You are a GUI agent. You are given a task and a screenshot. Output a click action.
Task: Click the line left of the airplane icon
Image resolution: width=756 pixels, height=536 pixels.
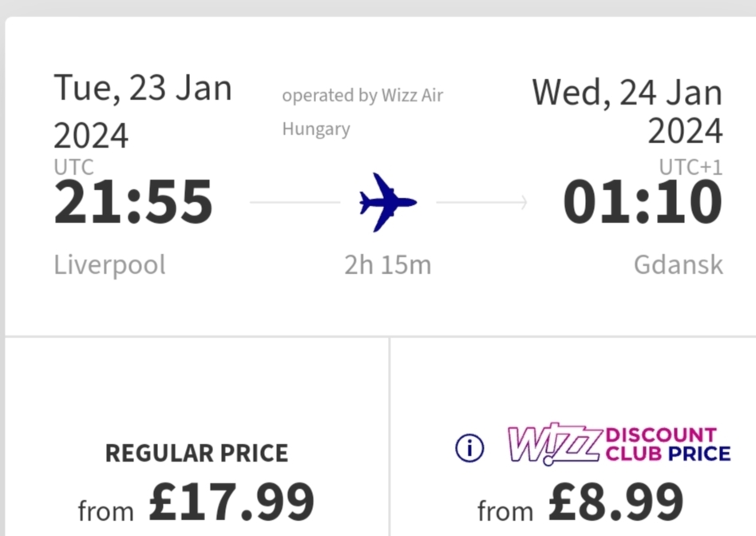click(295, 202)
